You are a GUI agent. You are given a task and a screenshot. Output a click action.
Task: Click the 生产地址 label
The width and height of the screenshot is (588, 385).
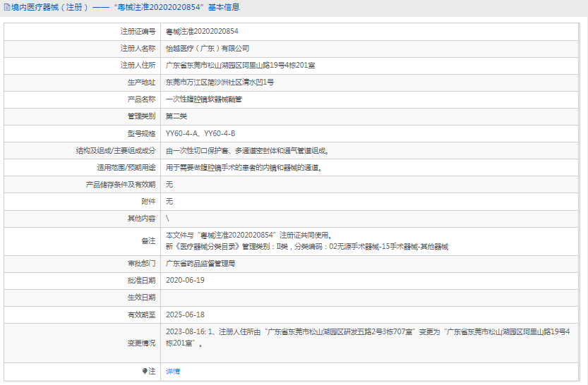click(x=141, y=82)
